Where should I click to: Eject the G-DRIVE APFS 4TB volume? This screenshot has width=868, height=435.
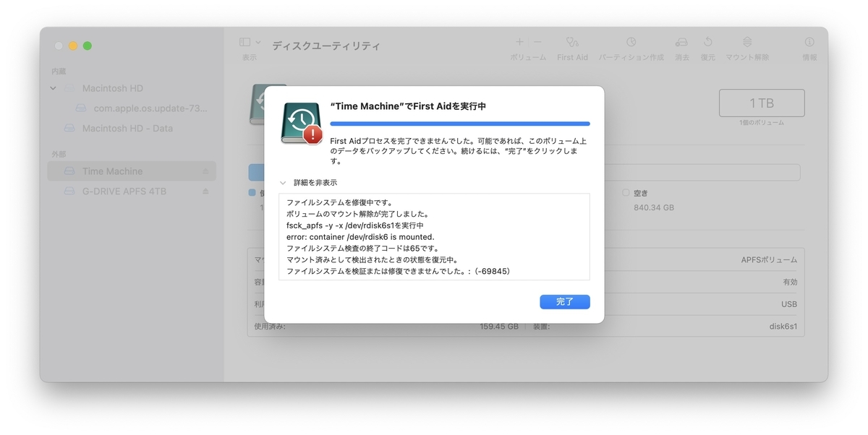[205, 191]
